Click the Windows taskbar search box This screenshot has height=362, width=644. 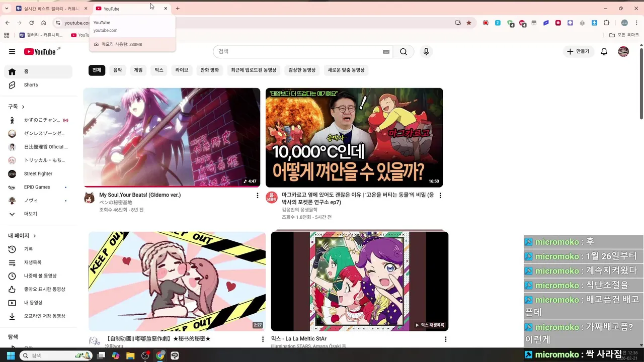(x=56, y=355)
